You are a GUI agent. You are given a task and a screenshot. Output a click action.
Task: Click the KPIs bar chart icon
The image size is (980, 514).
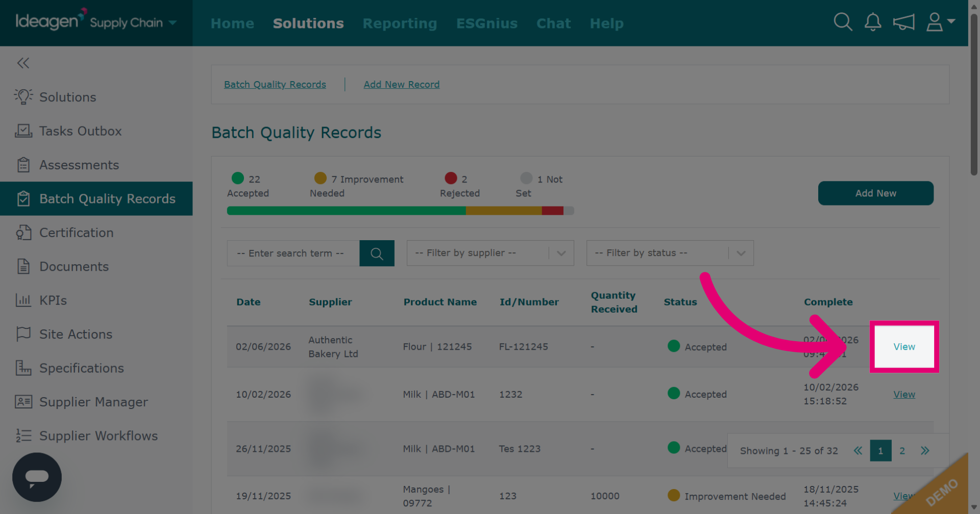point(23,300)
